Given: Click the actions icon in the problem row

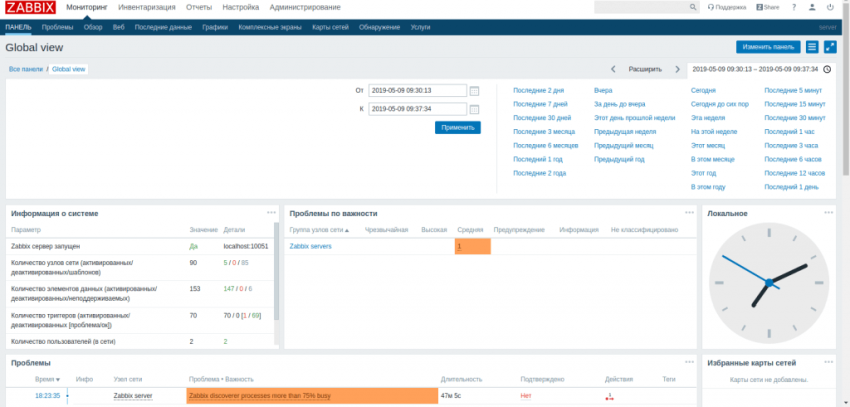Looking at the screenshot, I should [x=609, y=397].
